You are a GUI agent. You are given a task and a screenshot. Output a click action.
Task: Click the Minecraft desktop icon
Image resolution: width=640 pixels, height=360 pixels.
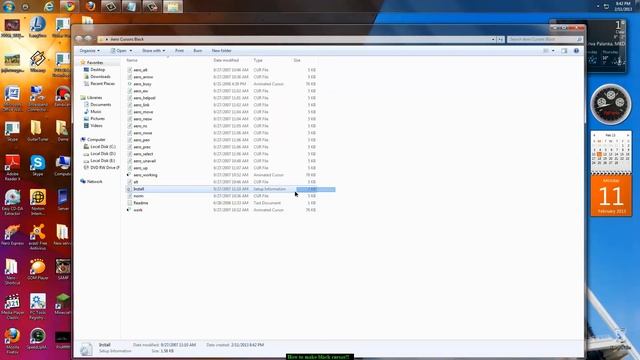tap(62, 304)
